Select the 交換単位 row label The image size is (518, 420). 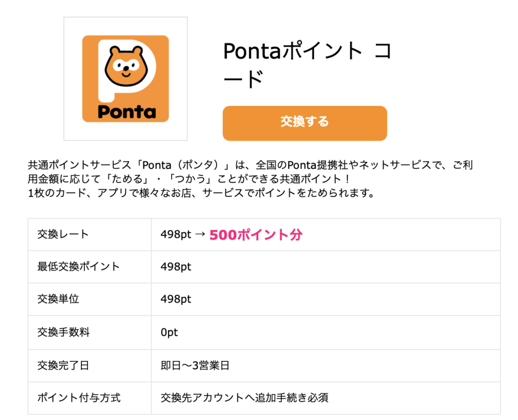tap(58, 299)
